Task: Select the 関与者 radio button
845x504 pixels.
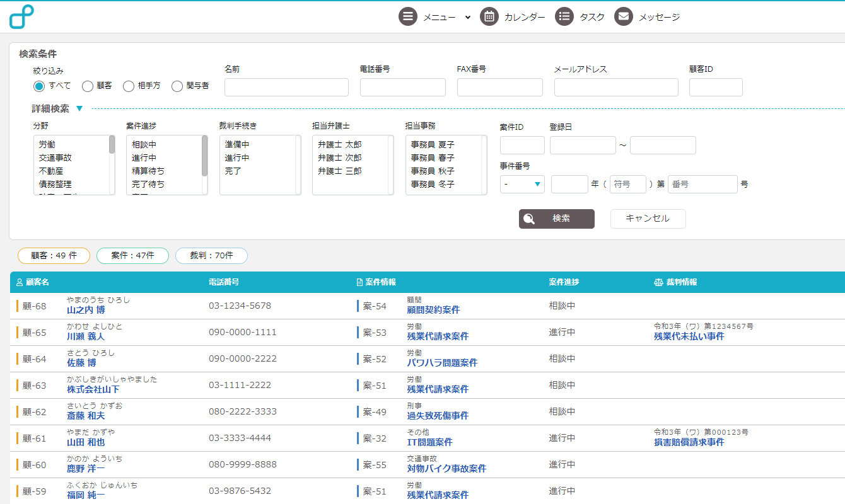Action: pyautogui.click(x=177, y=86)
